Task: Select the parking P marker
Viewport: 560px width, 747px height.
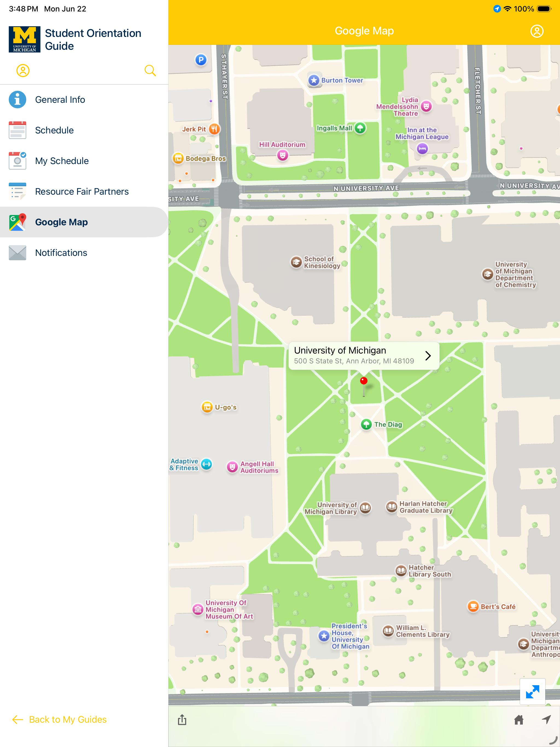Action: coord(201,60)
